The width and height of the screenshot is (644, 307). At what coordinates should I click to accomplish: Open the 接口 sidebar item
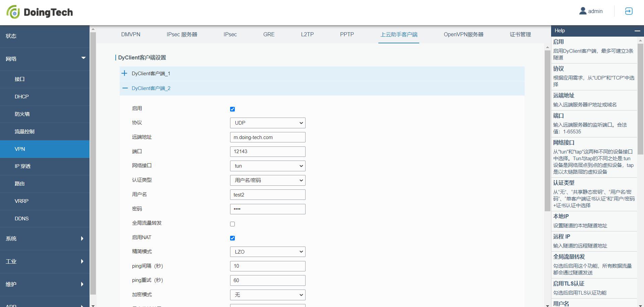click(x=45, y=79)
